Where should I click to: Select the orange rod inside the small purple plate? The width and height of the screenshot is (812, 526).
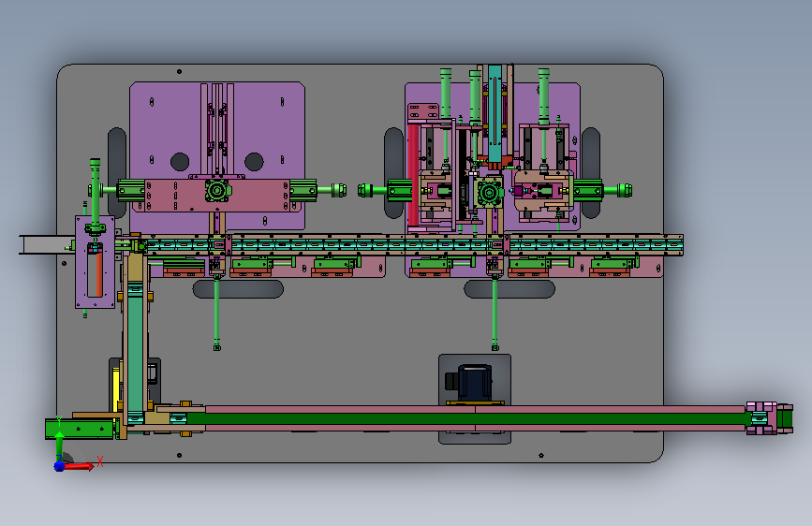click(98, 275)
